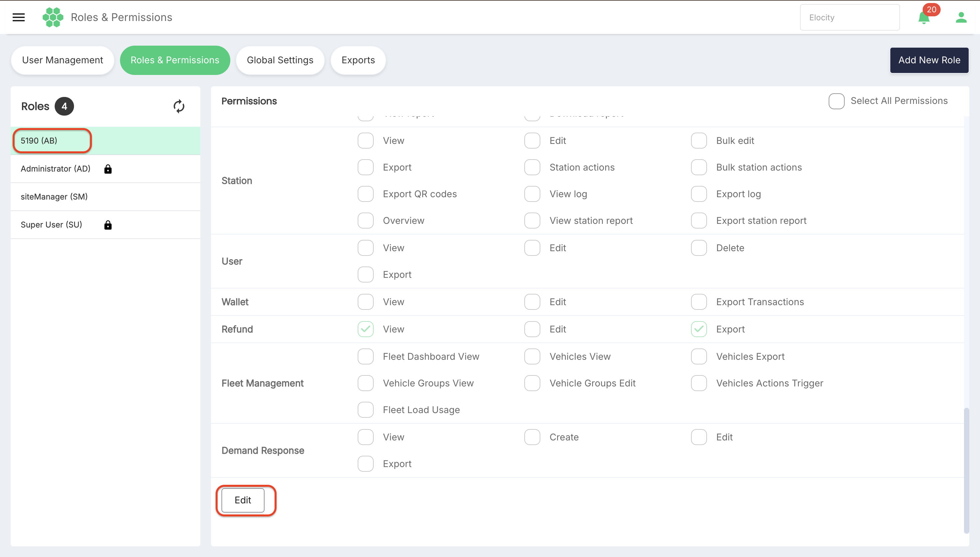Enable the Demand Response View permission
Image resolution: width=980 pixels, height=557 pixels.
click(365, 437)
